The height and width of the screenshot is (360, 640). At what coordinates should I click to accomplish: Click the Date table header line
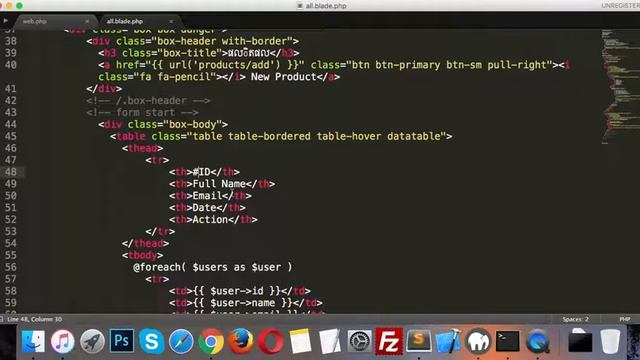click(207, 207)
